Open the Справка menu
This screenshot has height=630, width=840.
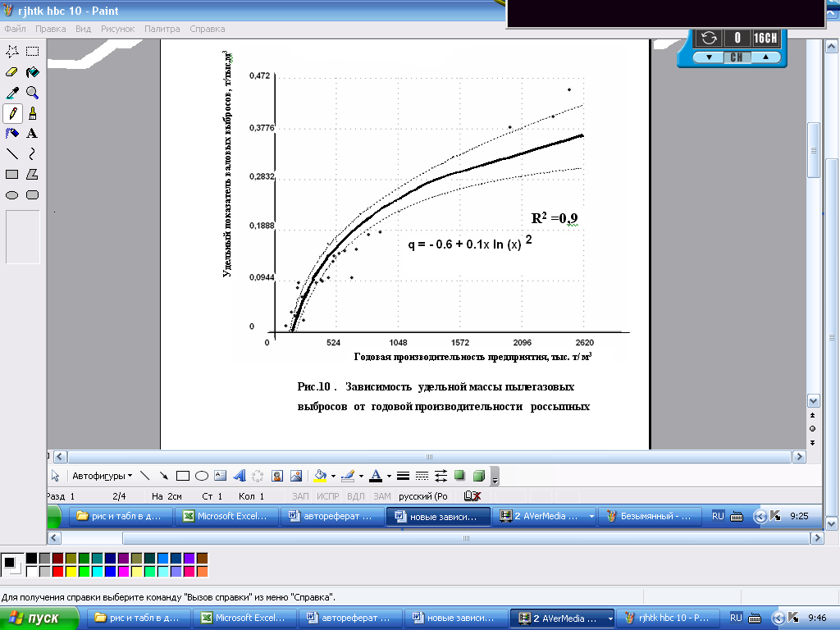(208, 29)
